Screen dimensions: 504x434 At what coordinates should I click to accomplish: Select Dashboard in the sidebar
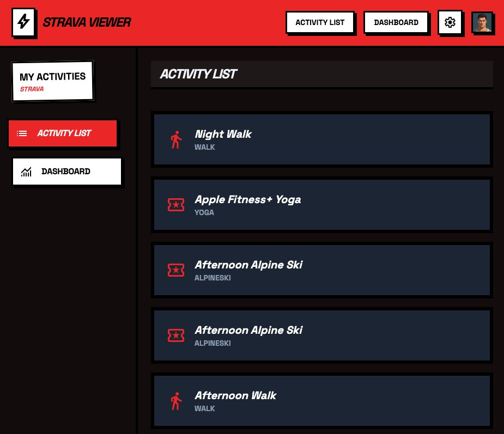point(67,172)
